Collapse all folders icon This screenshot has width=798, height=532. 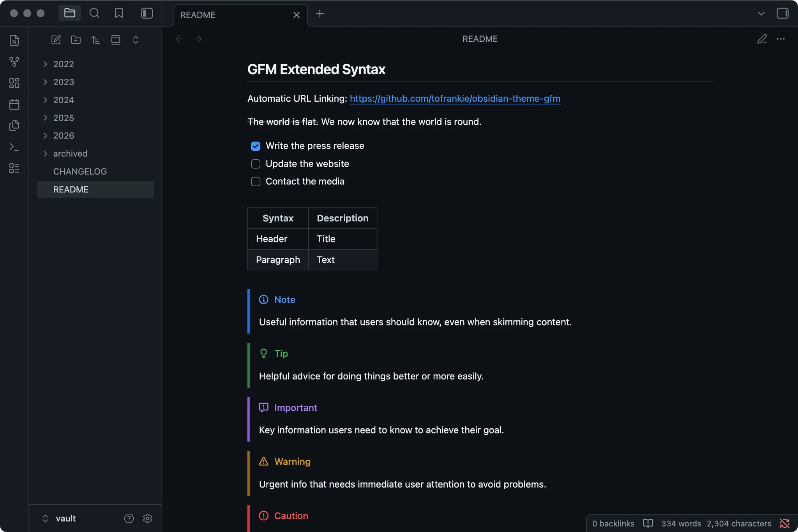pos(136,40)
